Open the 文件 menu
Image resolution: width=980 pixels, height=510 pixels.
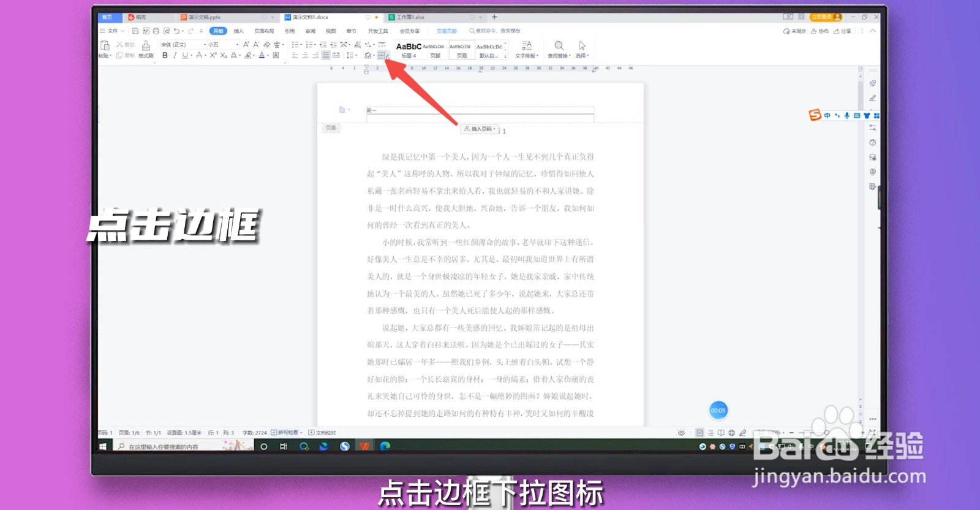[x=111, y=31]
